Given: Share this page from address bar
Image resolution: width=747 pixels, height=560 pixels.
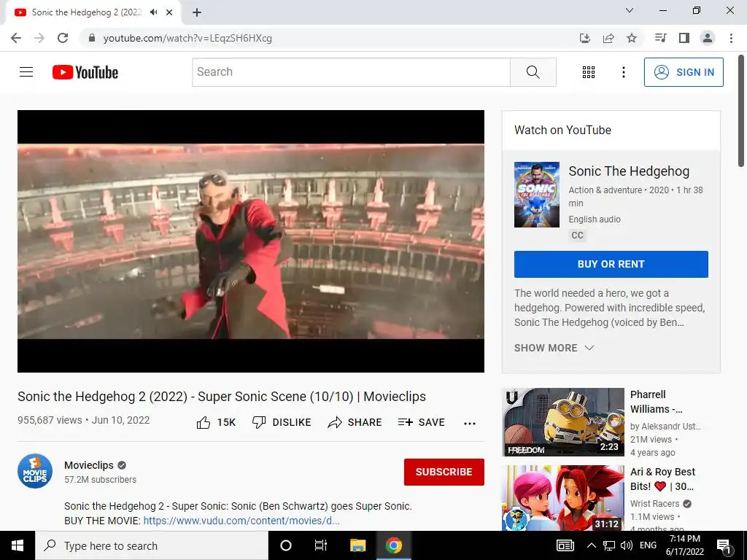Looking at the screenshot, I should click(x=608, y=38).
